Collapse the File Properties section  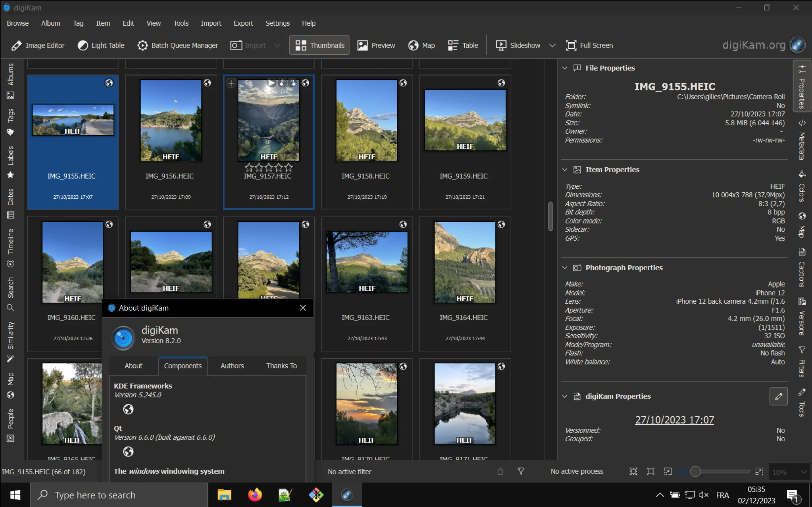pos(565,68)
